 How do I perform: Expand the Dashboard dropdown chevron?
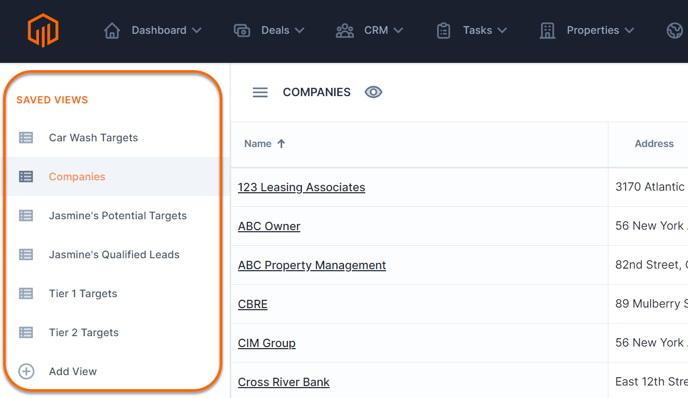[x=197, y=30]
